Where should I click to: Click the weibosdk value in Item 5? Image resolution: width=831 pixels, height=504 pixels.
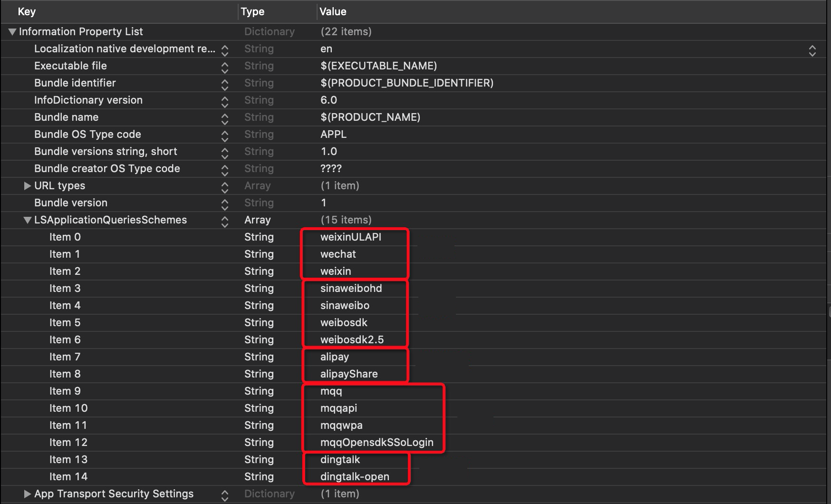point(344,323)
